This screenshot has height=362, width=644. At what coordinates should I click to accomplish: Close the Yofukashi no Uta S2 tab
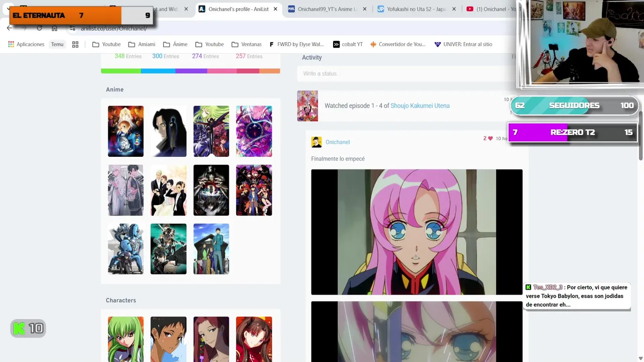tap(454, 9)
